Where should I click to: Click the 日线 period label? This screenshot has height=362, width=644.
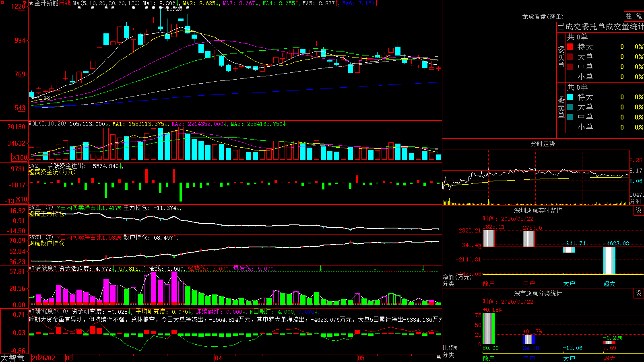click(x=65, y=3)
